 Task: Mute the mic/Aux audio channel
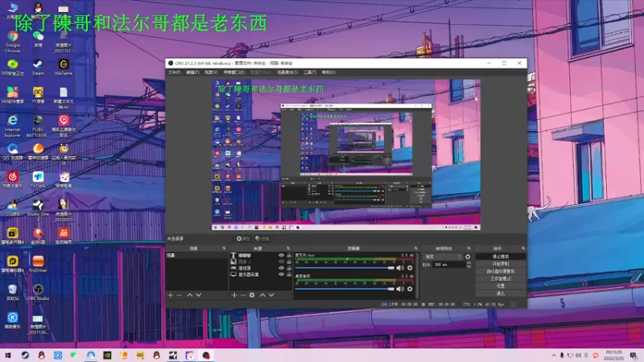coord(400,268)
